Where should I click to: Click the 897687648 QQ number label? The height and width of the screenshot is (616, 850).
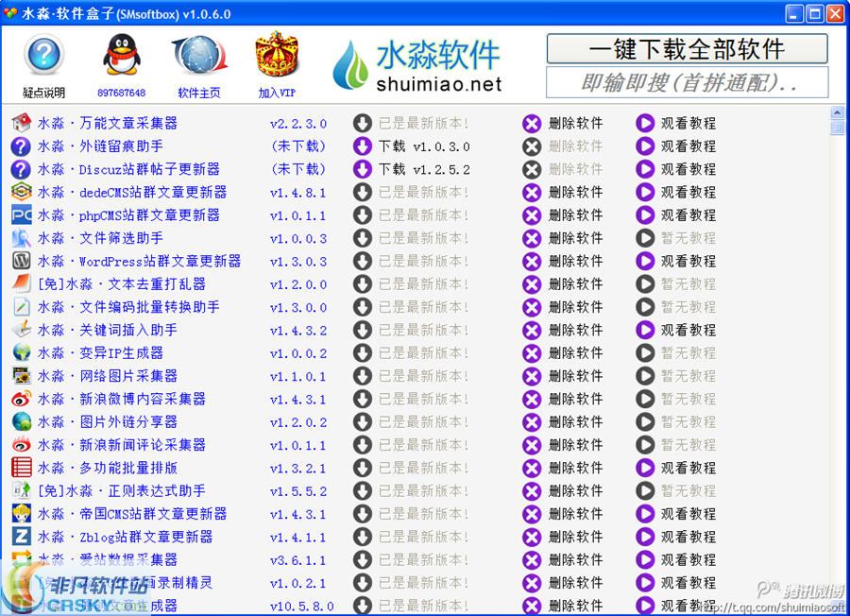coord(122,93)
